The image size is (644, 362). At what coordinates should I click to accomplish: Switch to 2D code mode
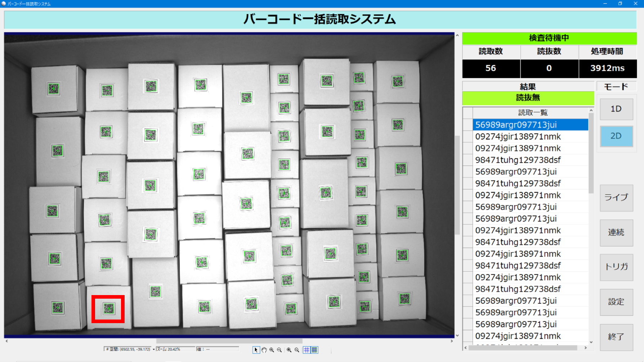(616, 136)
